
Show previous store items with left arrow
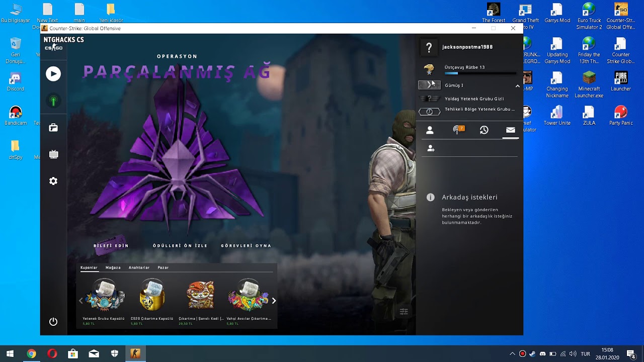(80, 301)
